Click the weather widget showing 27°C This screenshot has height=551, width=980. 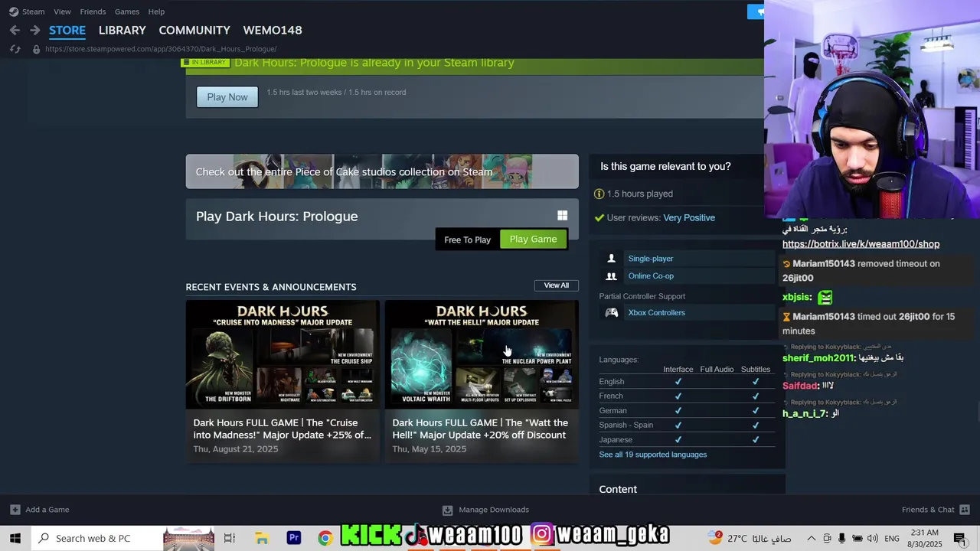pos(749,538)
